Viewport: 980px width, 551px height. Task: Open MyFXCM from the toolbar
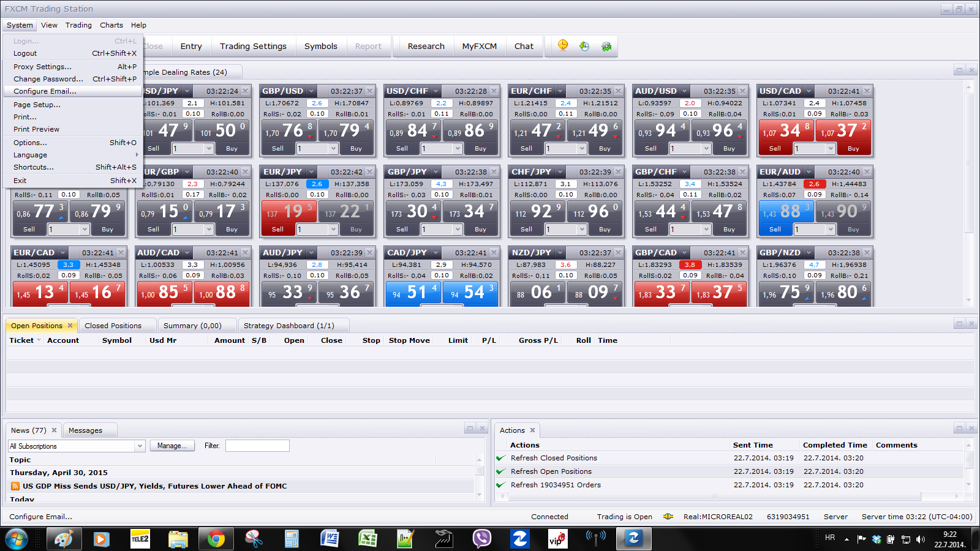(x=480, y=46)
